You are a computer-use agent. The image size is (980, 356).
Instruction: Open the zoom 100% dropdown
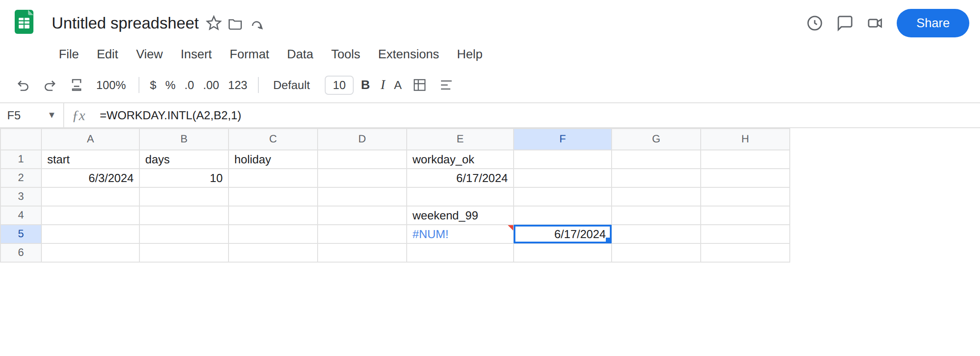click(111, 85)
